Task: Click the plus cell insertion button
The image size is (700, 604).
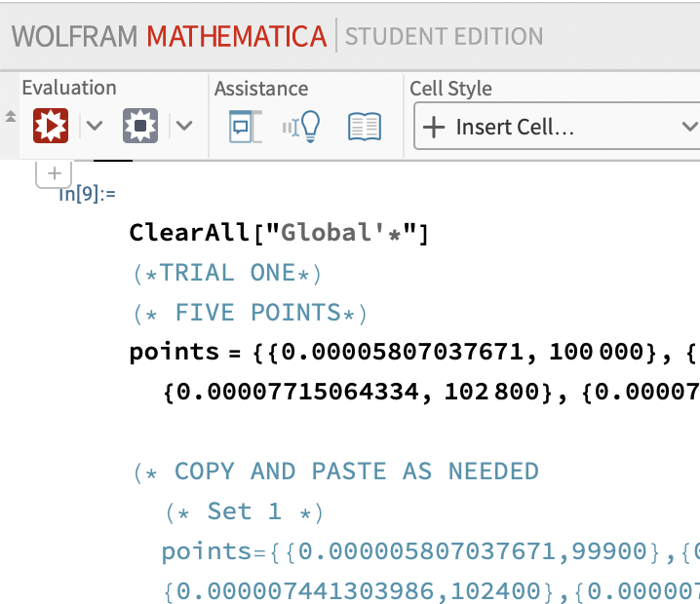Action: point(54,173)
